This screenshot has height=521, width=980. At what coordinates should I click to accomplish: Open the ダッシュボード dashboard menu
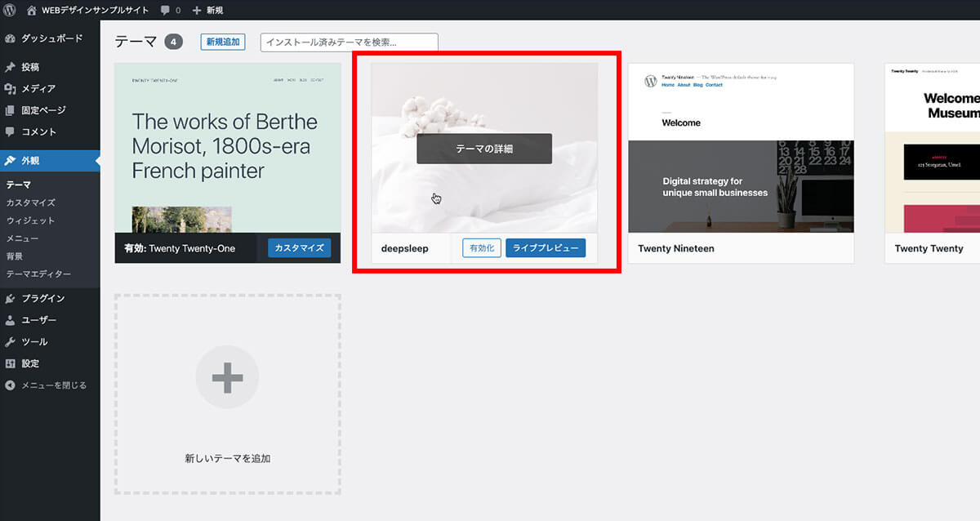pyautogui.click(x=51, y=38)
